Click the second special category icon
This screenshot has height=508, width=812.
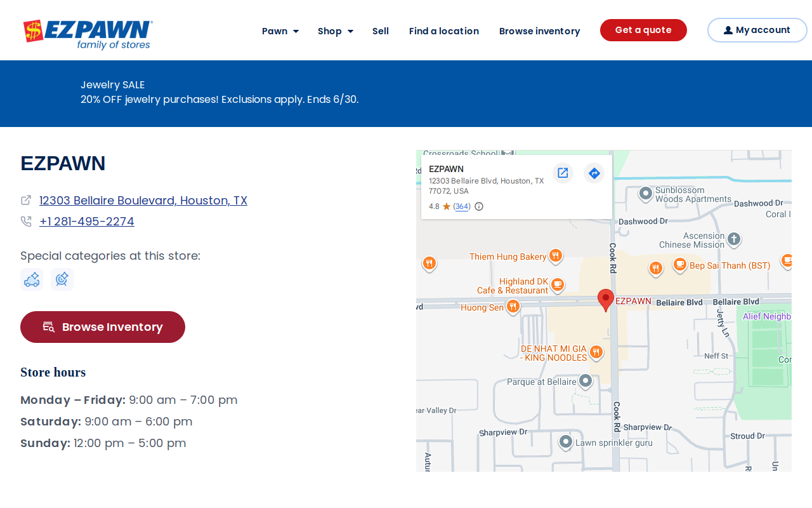click(62, 279)
